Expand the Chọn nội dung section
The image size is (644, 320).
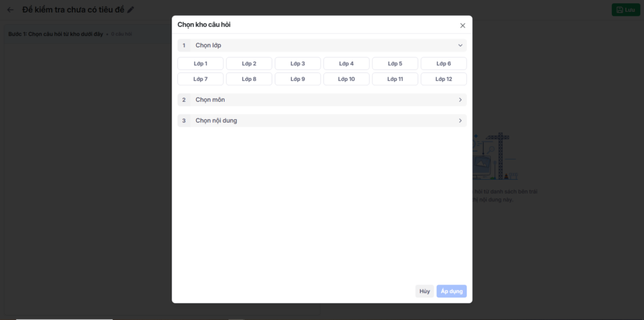click(x=460, y=121)
